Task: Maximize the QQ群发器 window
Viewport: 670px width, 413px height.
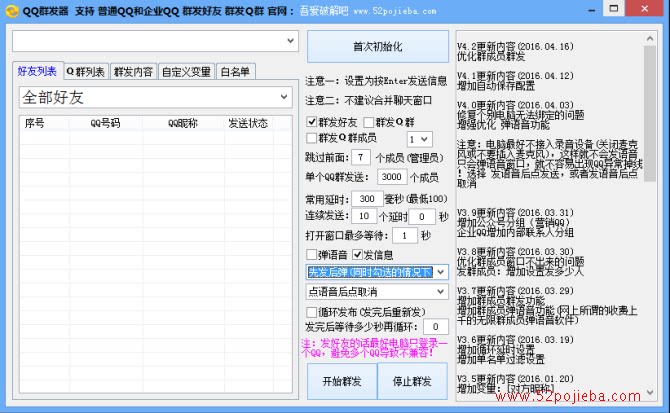Action: point(614,9)
